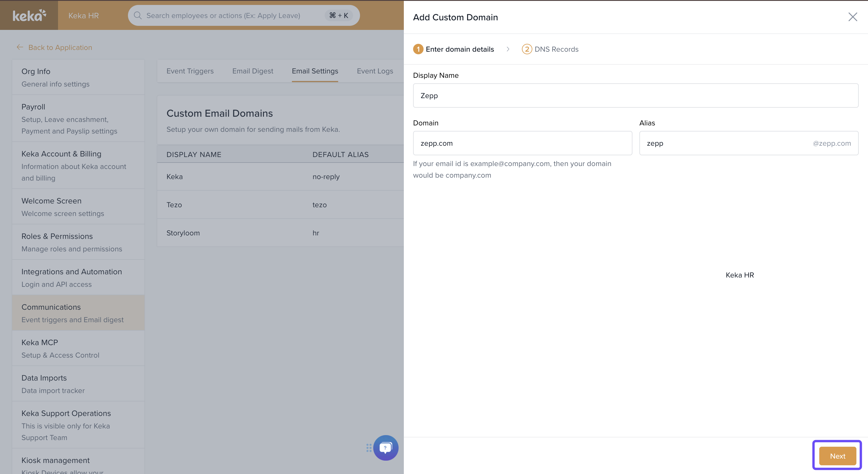Open Payroll settings section

(78, 118)
